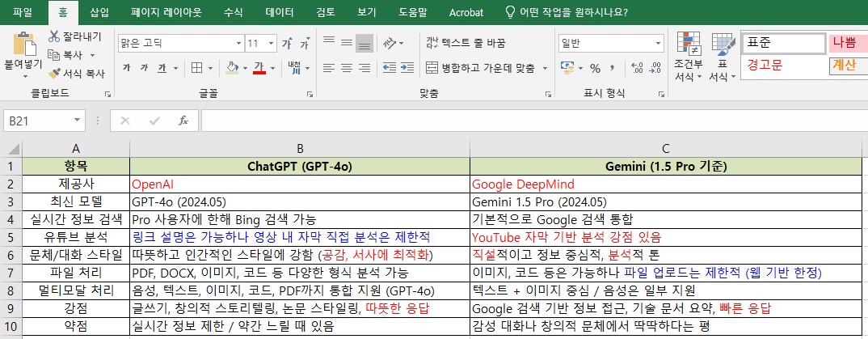Open fill color dropdown arrow

pyautogui.click(x=245, y=68)
